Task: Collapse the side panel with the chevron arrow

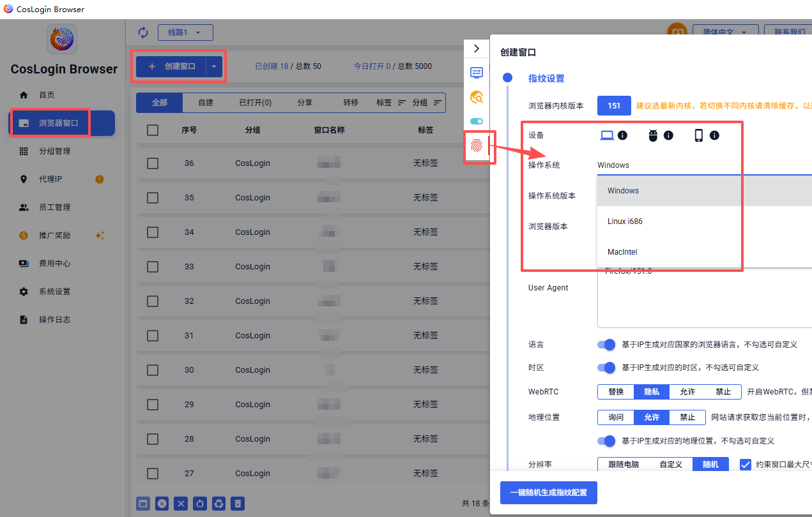Action: pyautogui.click(x=477, y=49)
